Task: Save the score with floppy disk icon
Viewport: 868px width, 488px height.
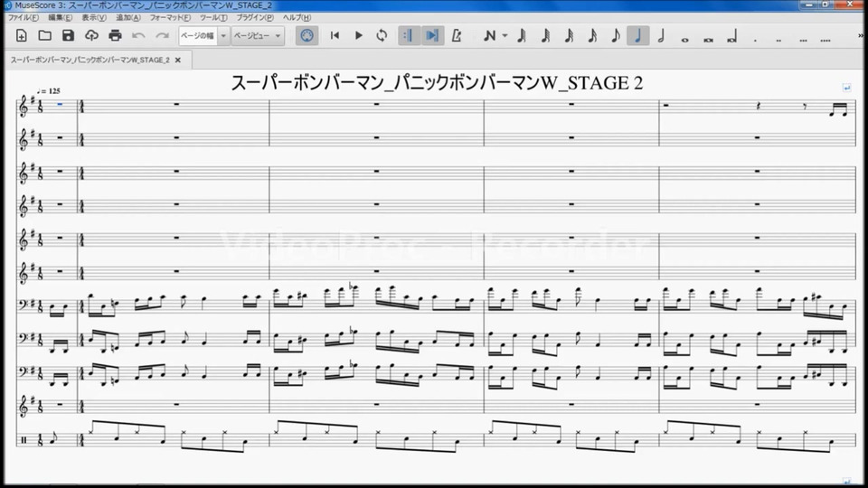Action: pyautogui.click(x=68, y=36)
